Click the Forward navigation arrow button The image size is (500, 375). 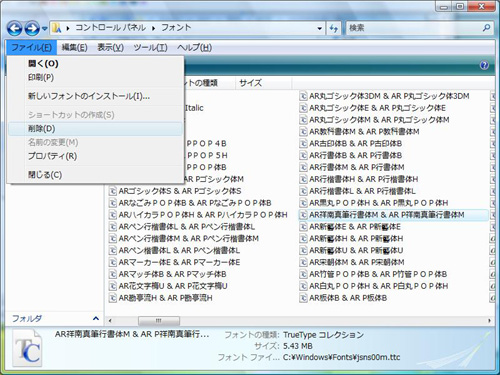pyautogui.click(x=32, y=28)
